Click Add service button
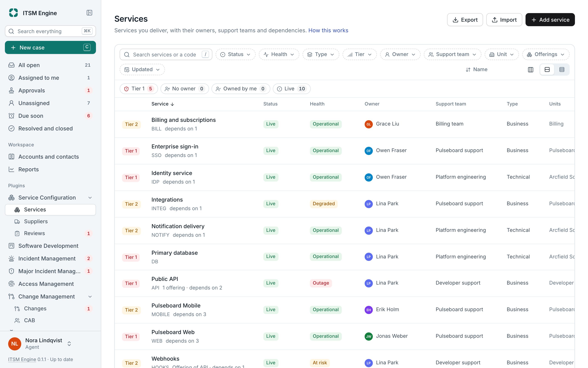The height and width of the screenshot is (368, 588). pos(550,20)
